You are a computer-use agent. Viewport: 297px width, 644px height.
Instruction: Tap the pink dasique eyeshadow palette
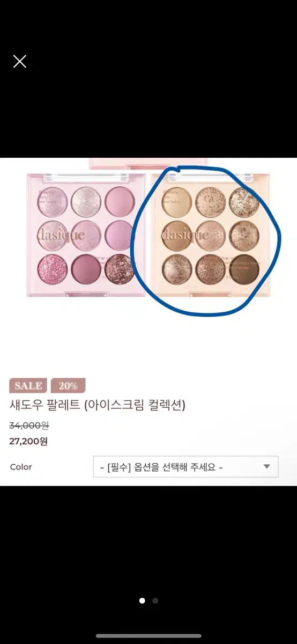pos(86,235)
